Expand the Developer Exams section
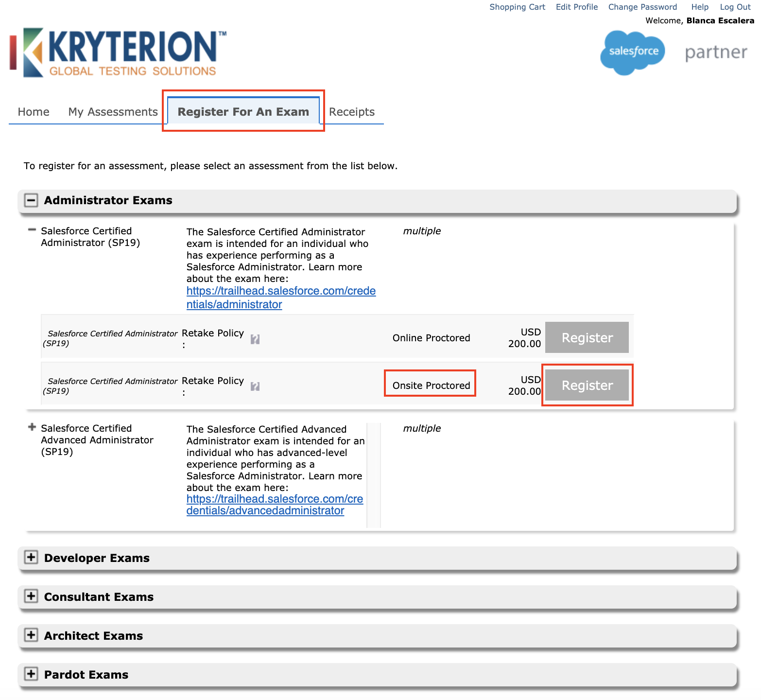Viewport: 761px width, 700px height. [x=31, y=558]
